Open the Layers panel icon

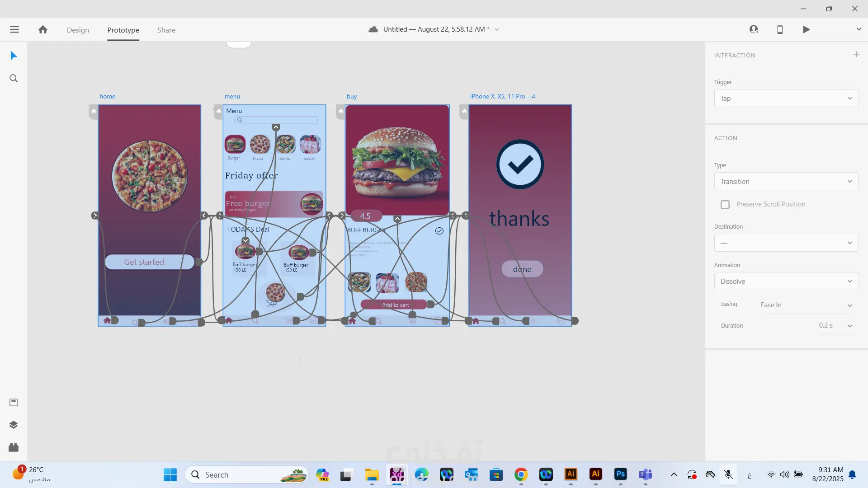tap(14, 425)
